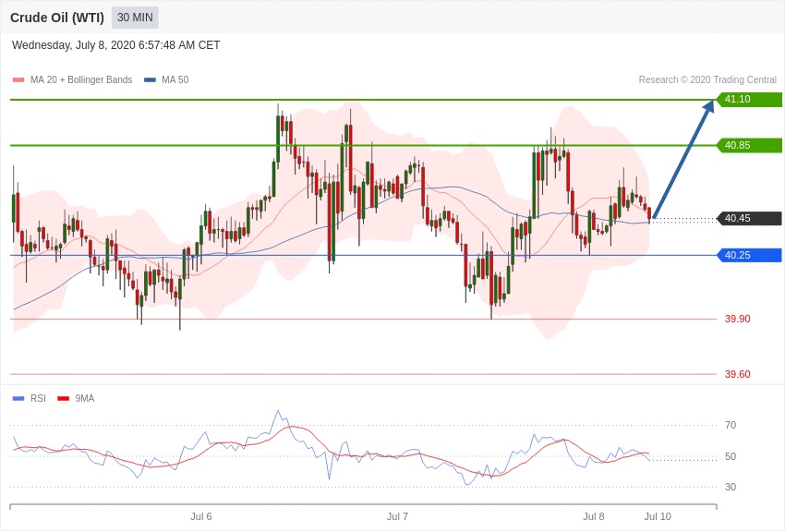Select the black 40.45 current price tag
Screen dimensions: 785x532
pyautogui.click(x=750, y=219)
